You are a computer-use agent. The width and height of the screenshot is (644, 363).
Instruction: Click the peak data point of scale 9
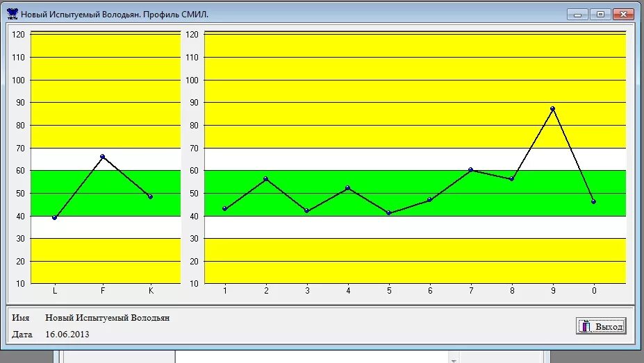coord(552,109)
